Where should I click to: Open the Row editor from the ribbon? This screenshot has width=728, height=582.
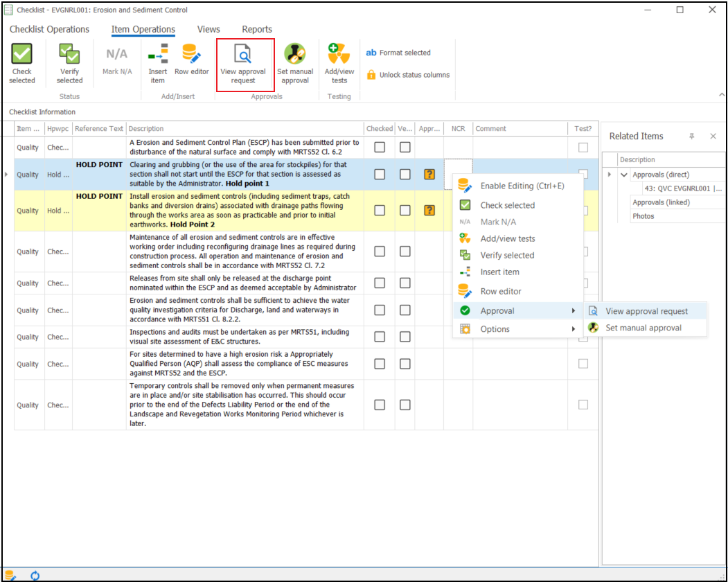pyautogui.click(x=192, y=59)
